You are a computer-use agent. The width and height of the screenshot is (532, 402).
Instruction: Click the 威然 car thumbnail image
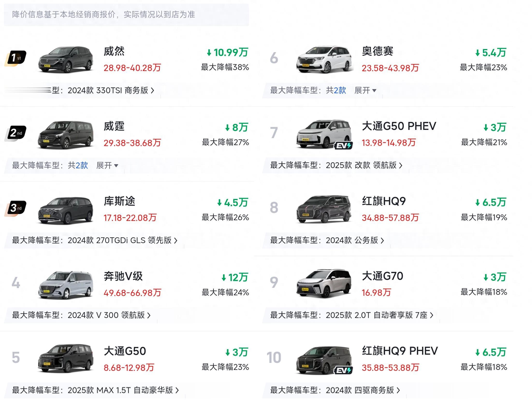[x=66, y=59]
